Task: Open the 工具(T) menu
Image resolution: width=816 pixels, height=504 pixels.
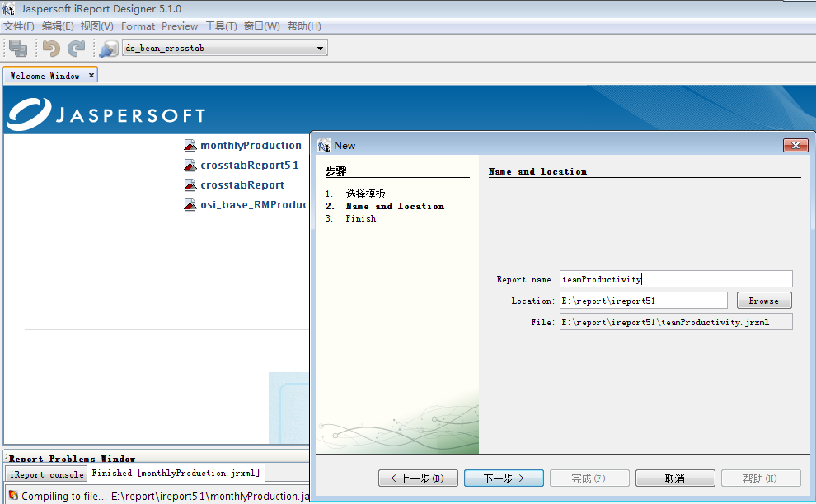Action: pyautogui.click(x=221, y=26)
